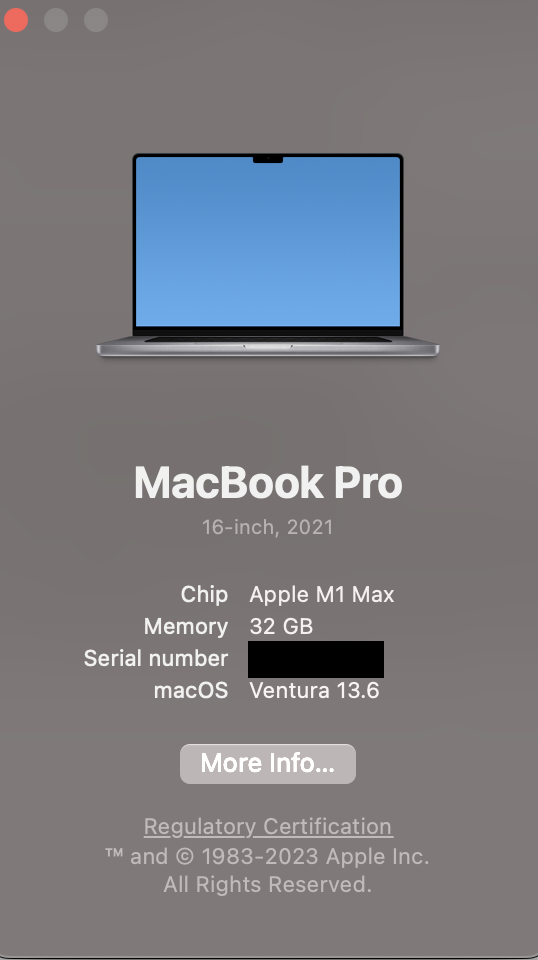538x960 pixels.
Task: Close the About This Mac window
Action: [x=16, y=20]
